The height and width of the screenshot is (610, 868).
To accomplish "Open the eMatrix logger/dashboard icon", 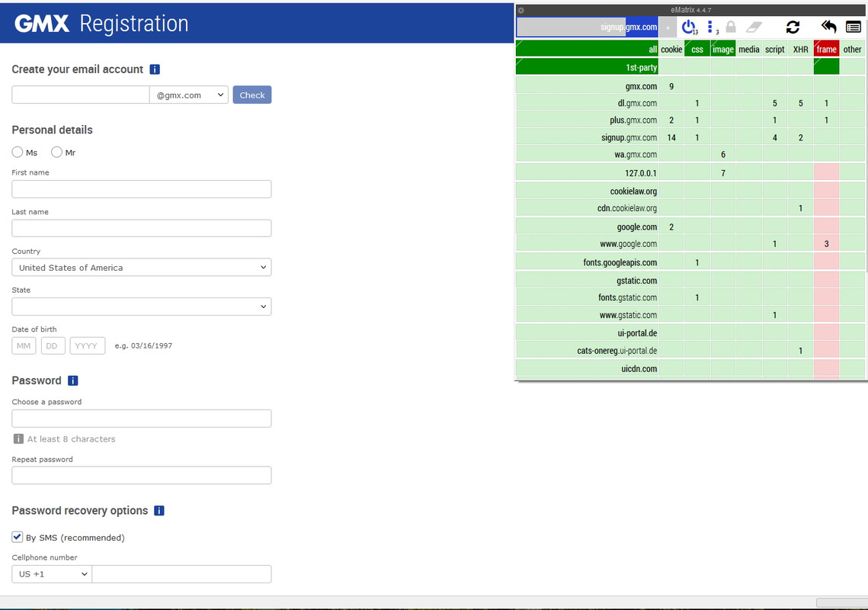I will tap(853, 27).
